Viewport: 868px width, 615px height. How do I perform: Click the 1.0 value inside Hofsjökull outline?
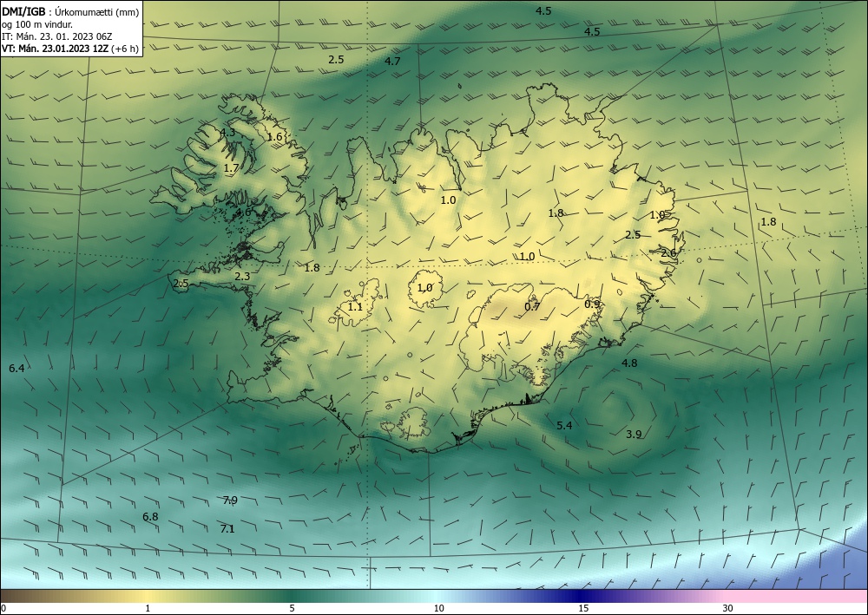coord(424,288)
